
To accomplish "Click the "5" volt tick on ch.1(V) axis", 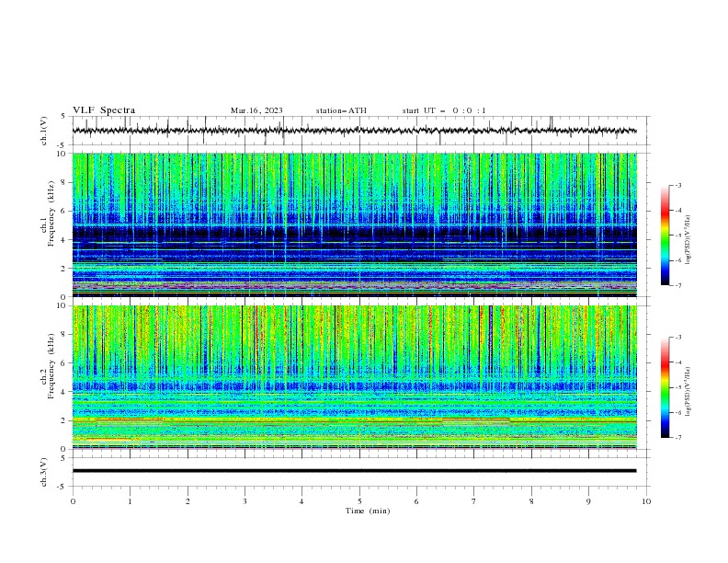I will 63,117.
